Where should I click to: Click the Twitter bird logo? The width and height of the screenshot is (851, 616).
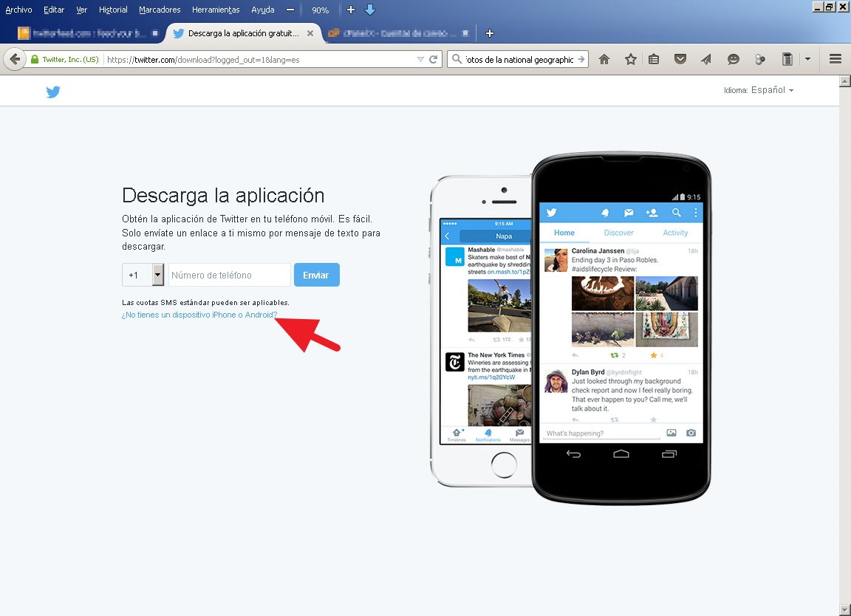[x=53, y=92]
